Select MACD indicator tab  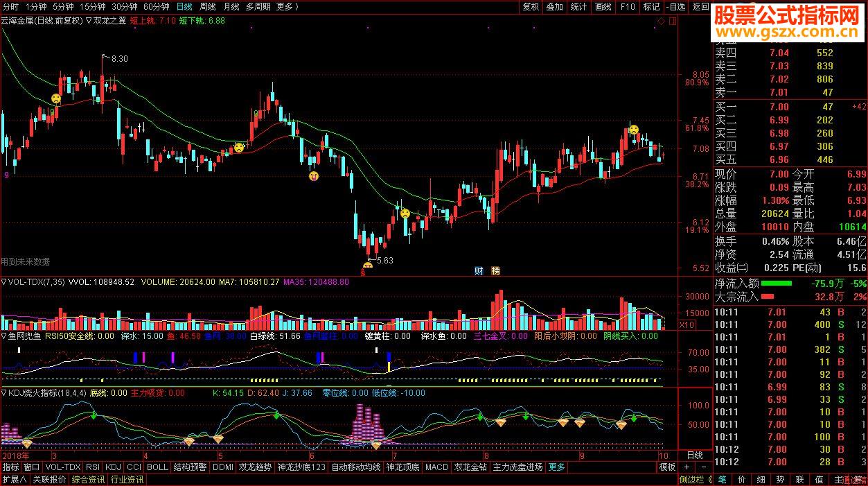tap(437, 467)
